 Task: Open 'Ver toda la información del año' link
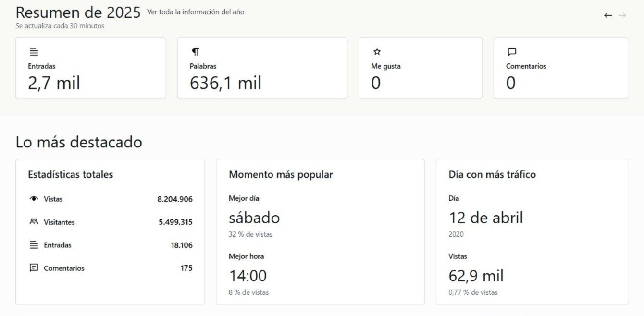coord(196,12)
